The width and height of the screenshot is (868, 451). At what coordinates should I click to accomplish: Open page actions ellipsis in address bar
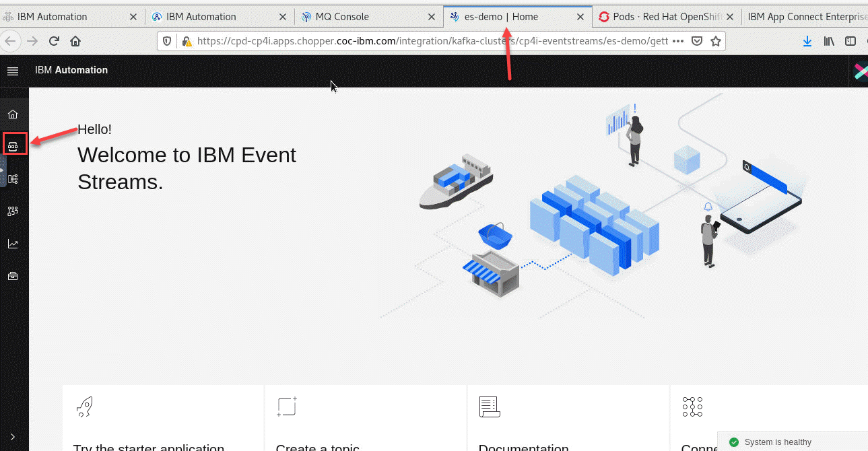pyautogui.click(x=678, y=41)
